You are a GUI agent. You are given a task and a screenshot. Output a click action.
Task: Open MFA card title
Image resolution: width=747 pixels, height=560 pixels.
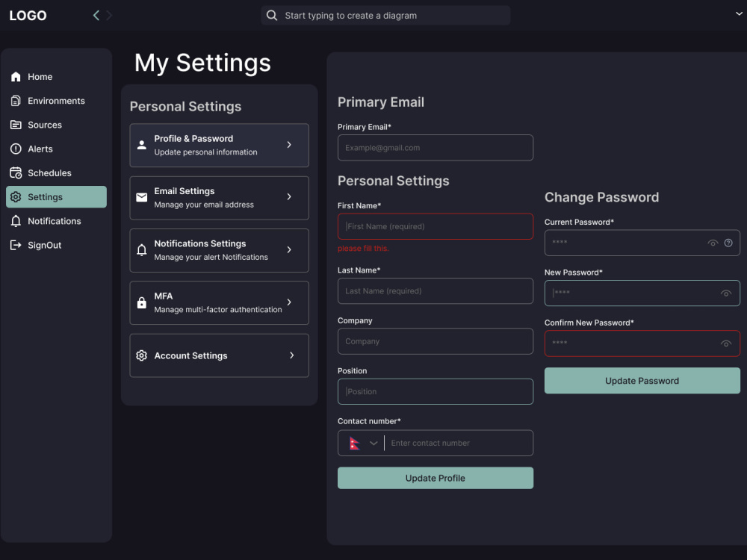pos(164,296)
